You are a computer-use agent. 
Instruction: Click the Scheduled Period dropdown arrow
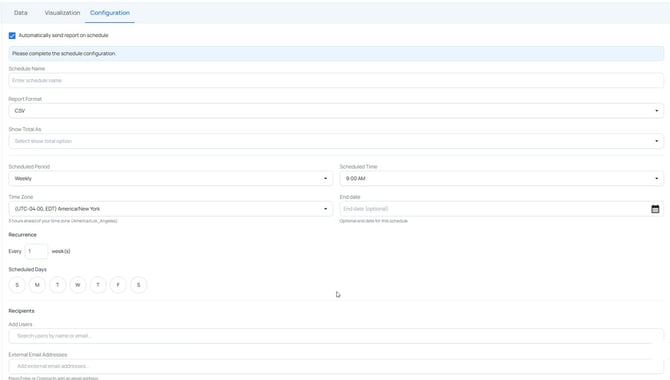pyautogui.click(x=326, y=179)
